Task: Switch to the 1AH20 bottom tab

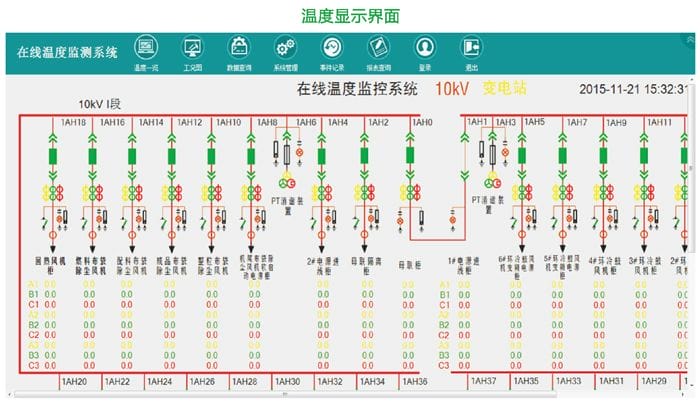Action: pyautogui.click(x=74, y=382)
